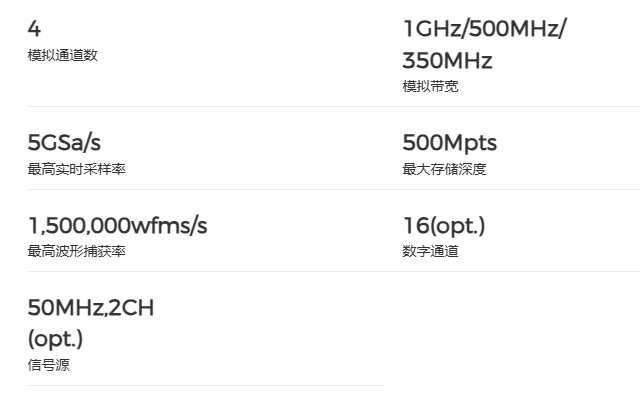This screenshot has height=400, width=640.
Task: Click the 50MHz,2CH signal source value
Action: [91, 308]
